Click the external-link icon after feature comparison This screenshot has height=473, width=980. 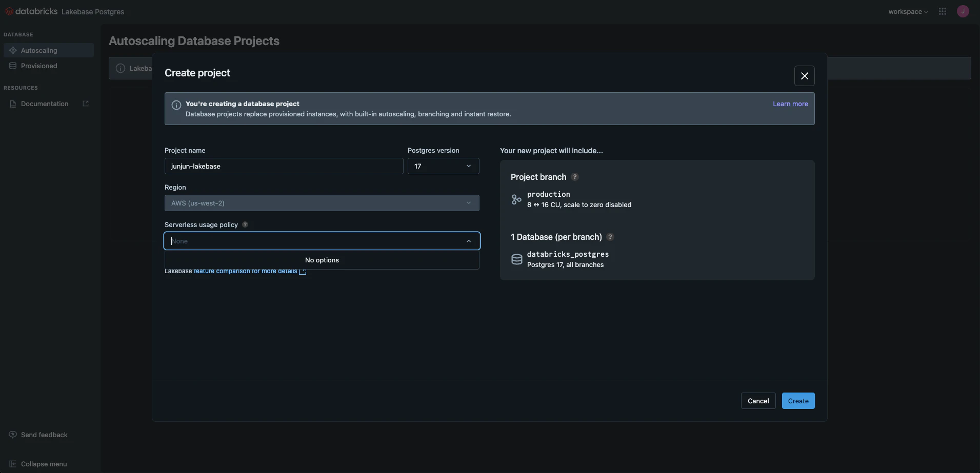[303, 271]
